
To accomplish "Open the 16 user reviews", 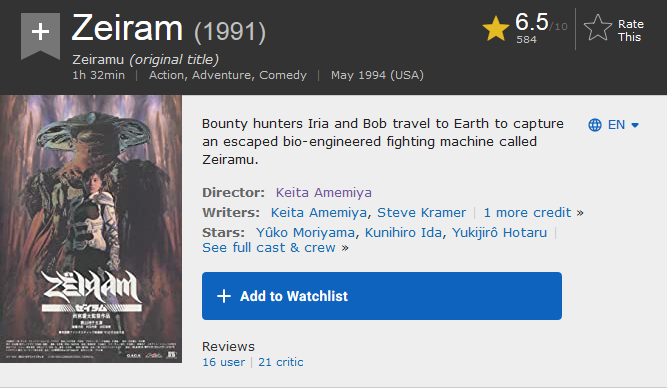I will tap(224, 362).
